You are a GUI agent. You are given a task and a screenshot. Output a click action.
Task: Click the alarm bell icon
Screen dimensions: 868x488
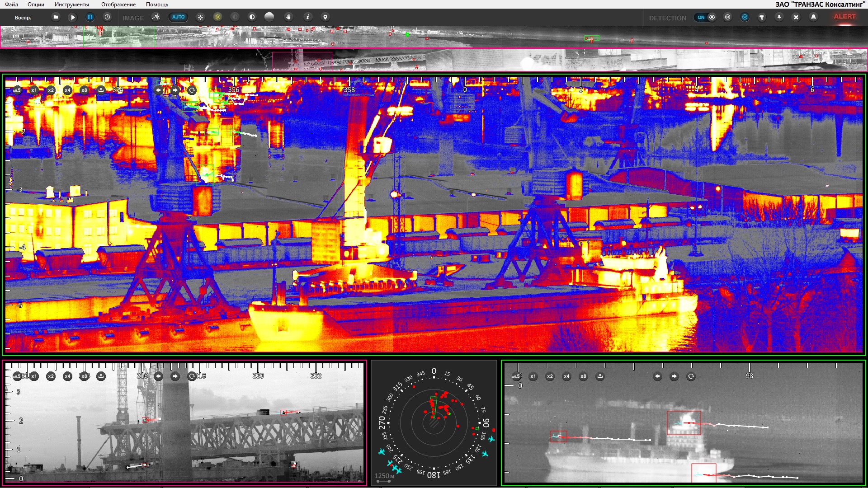point(813,17)
